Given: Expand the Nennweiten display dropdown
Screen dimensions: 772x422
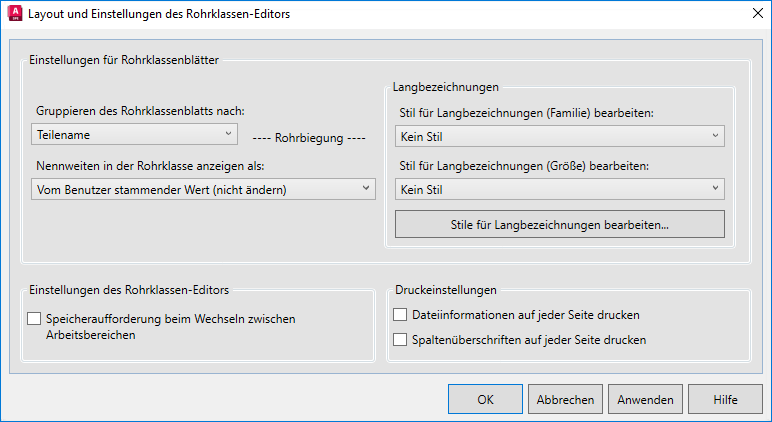Looking at the screenshot, I should point(203,189).
